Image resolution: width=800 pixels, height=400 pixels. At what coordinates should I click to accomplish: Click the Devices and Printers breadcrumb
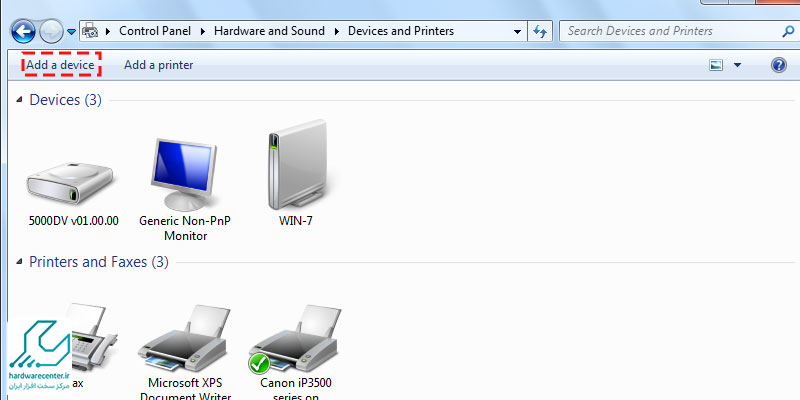pos(401,31)
